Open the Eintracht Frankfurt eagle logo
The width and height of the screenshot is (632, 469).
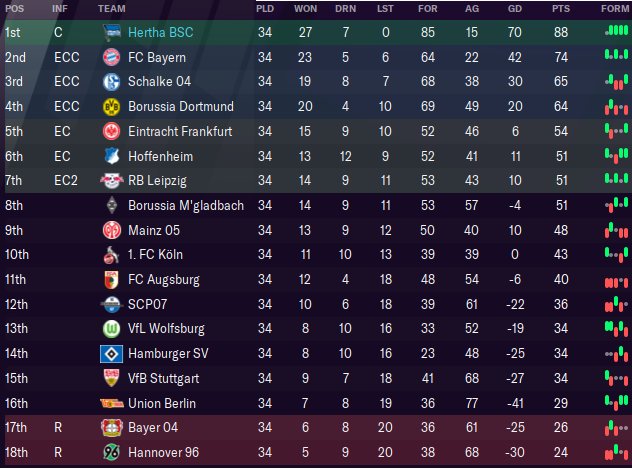111,131
